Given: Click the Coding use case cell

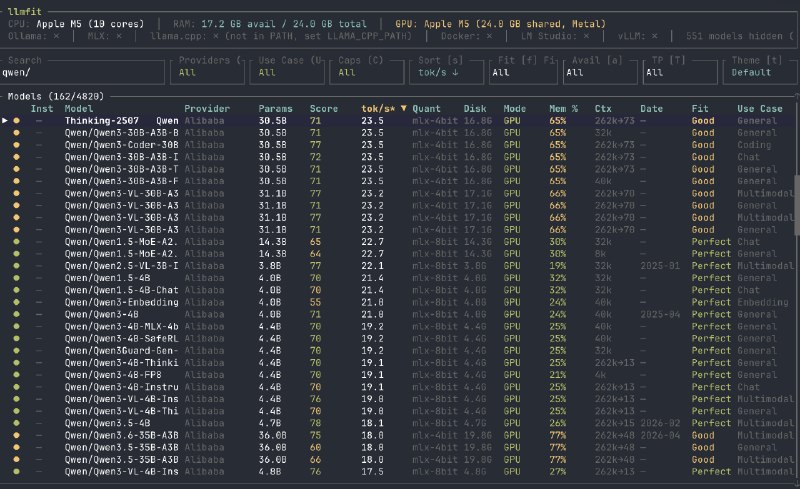Looking at the screenshot, I should point(754,145).
